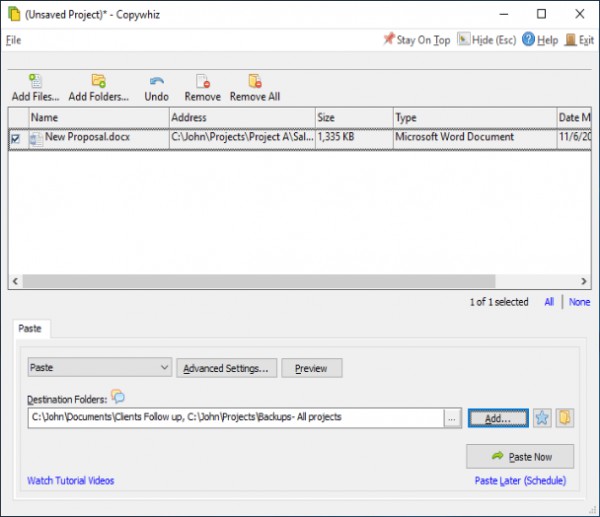The image size is (600, 517).
Task: Open the File menu
Action: click(x=13, y=40)
